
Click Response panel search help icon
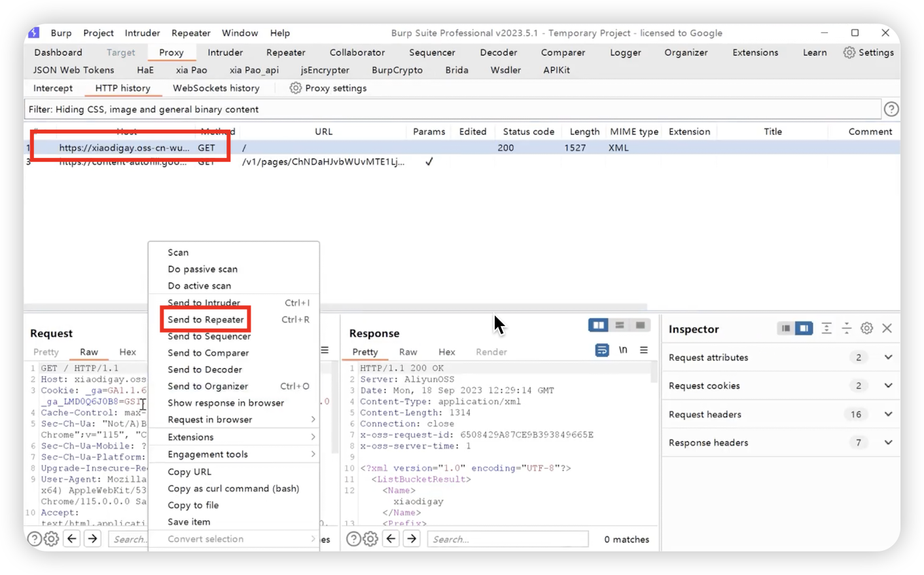(353, 539)
